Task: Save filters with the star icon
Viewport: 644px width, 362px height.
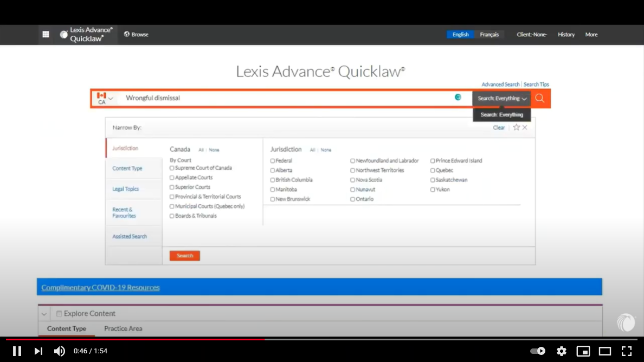Action: click(x=516, y=127)
